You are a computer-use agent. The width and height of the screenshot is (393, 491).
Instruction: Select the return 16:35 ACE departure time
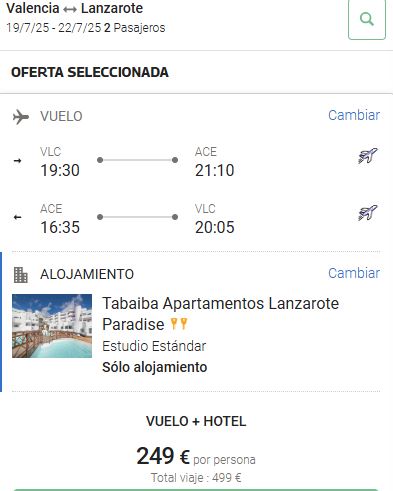[60, 227]
